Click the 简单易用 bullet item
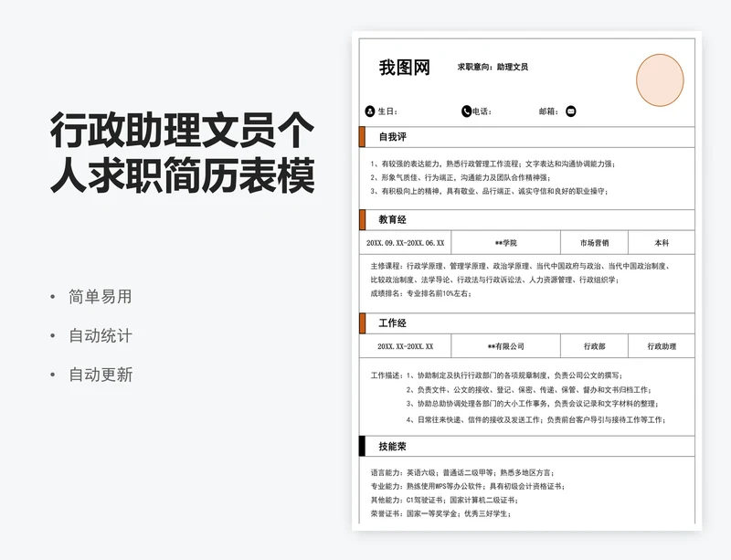The image size is (731, 560). (x=101, y=297)
